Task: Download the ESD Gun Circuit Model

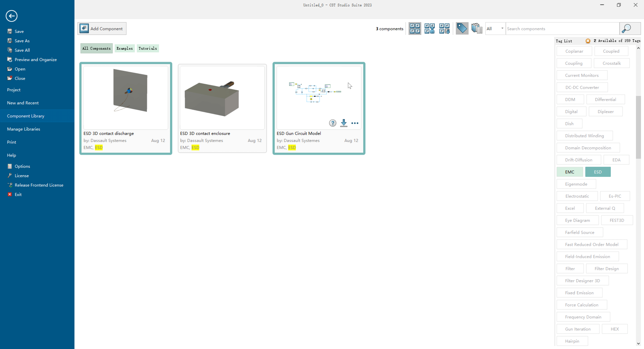Action: tap(344, 123)
